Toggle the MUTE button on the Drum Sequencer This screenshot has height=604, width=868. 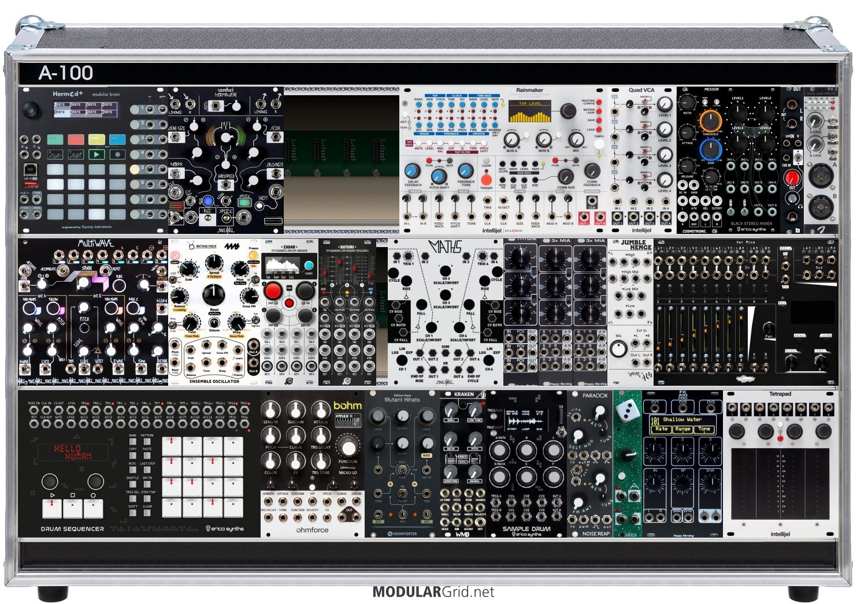click(x=132, y=469)
